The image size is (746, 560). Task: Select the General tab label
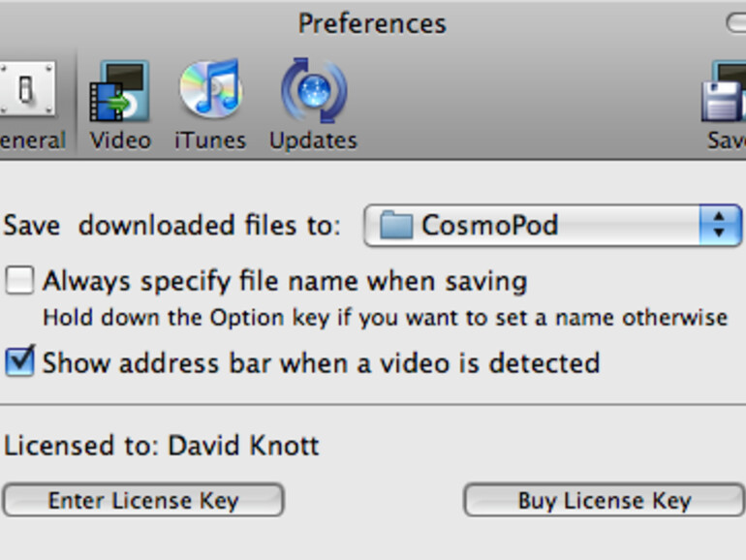click(x=32, y=140)
